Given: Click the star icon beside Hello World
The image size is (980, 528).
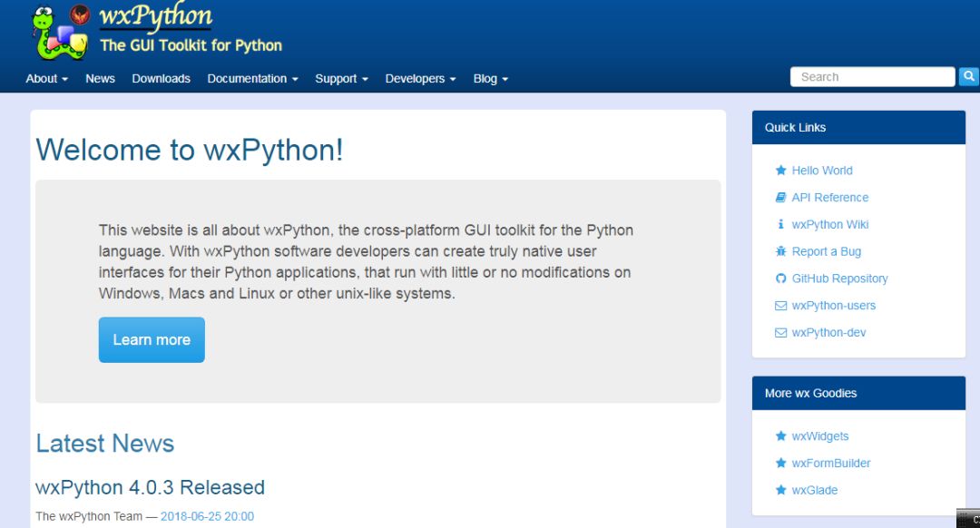Looking at the screenshot, I should 780,171.
